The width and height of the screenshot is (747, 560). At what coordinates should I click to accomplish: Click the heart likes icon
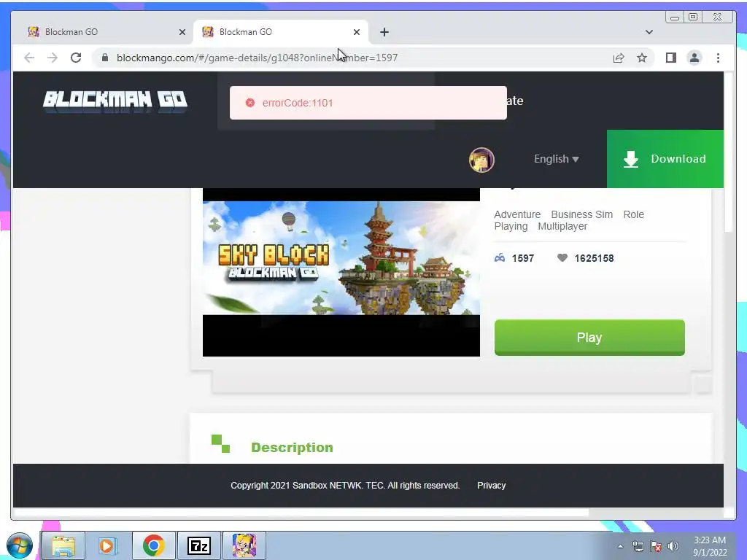pyautogui.click(x=562, y=258)
